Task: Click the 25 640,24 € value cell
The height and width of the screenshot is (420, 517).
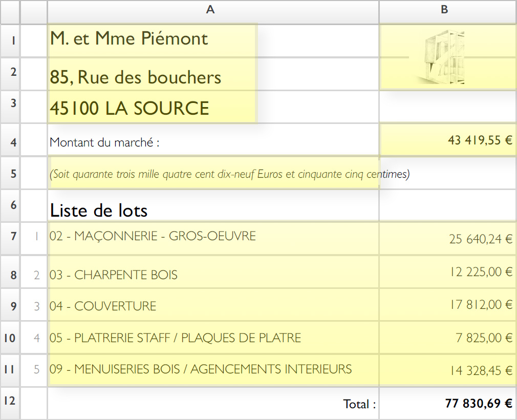Action: (x=481, y=239)
